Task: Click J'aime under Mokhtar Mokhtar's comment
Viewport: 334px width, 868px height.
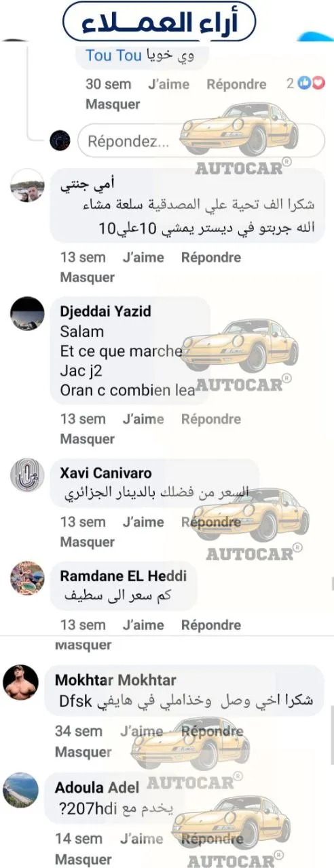Action: (141, 732)
